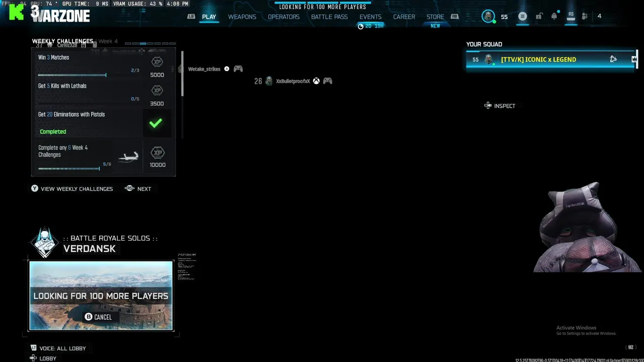The width and height of the screenshot is (644, 362).
Task: Open the notifications bell icon
Action: (554, 16)
